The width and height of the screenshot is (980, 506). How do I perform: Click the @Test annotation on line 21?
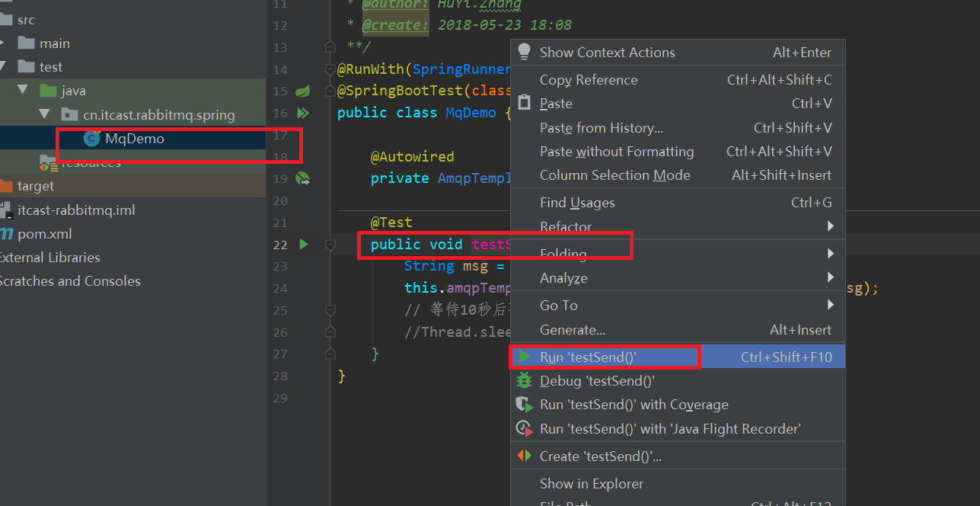(x=391, y=223)
